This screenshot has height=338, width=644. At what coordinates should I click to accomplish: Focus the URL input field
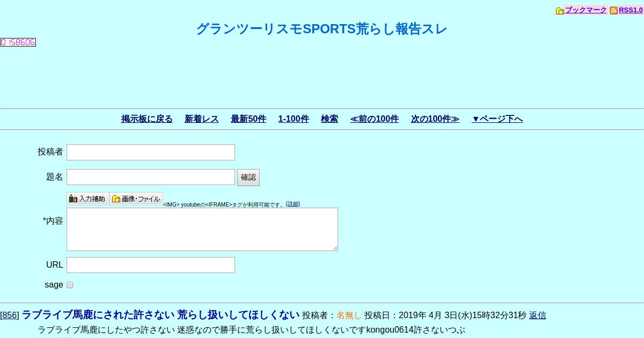(151, 265)
